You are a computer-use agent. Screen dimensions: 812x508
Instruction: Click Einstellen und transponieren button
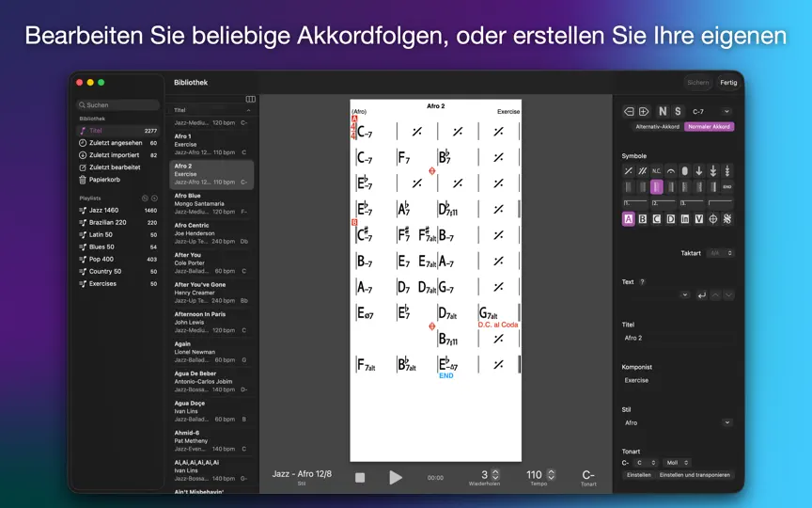pyautogui.click(x=695, y=475)
